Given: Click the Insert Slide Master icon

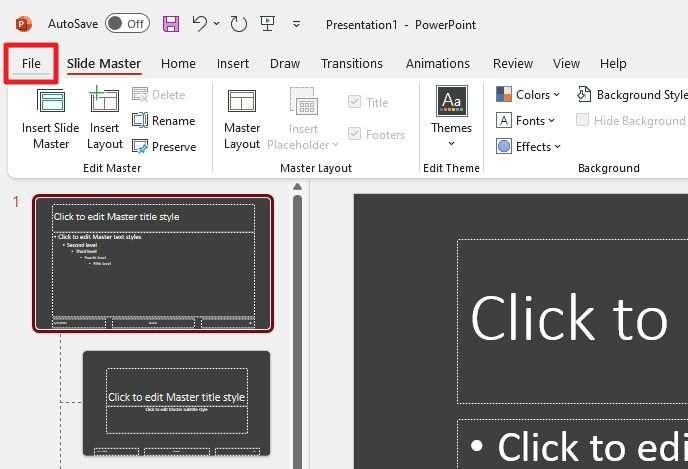Looking at the screenshot, I should [x=51, y=101].
